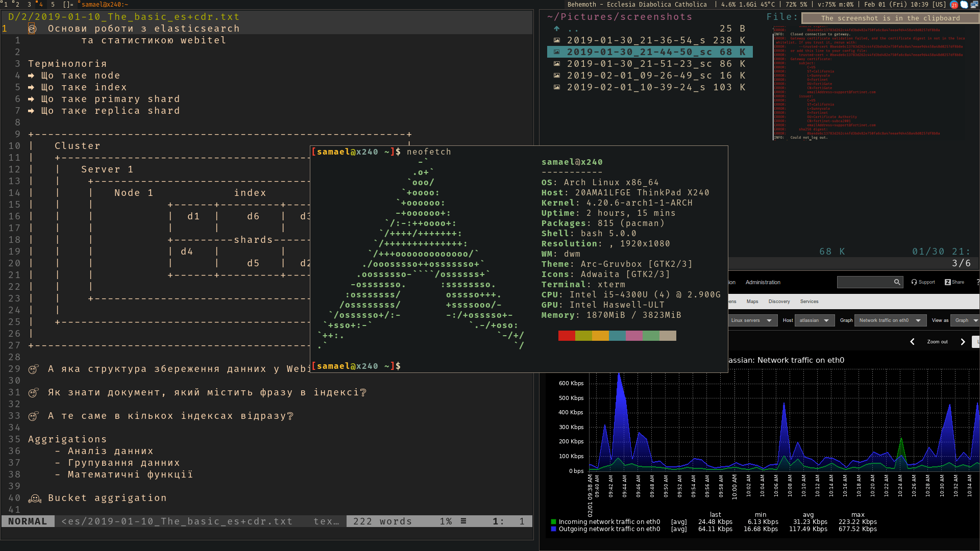Expand the Linux servers group dropdown
980x551 pixels.
pyautogui.click(x=752, y=320)
